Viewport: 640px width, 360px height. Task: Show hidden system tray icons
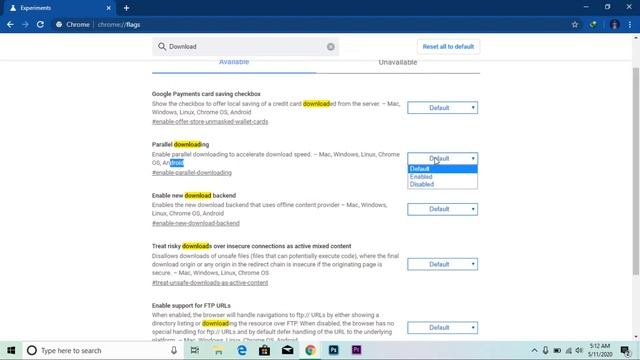(x=534, y=350)
